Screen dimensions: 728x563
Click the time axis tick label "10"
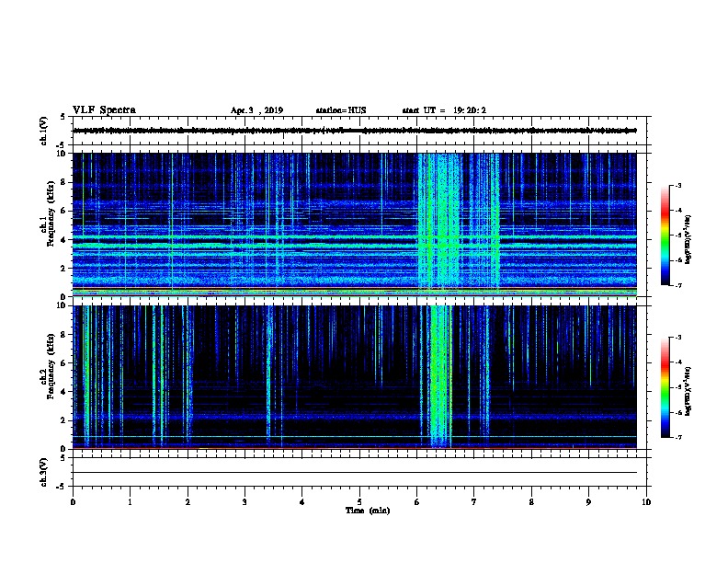pyautogui.click(x=646, y=502)
